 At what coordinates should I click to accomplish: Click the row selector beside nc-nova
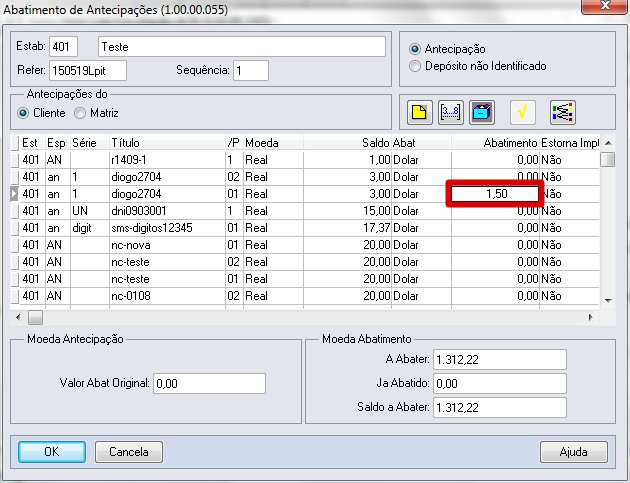(14, 245)
